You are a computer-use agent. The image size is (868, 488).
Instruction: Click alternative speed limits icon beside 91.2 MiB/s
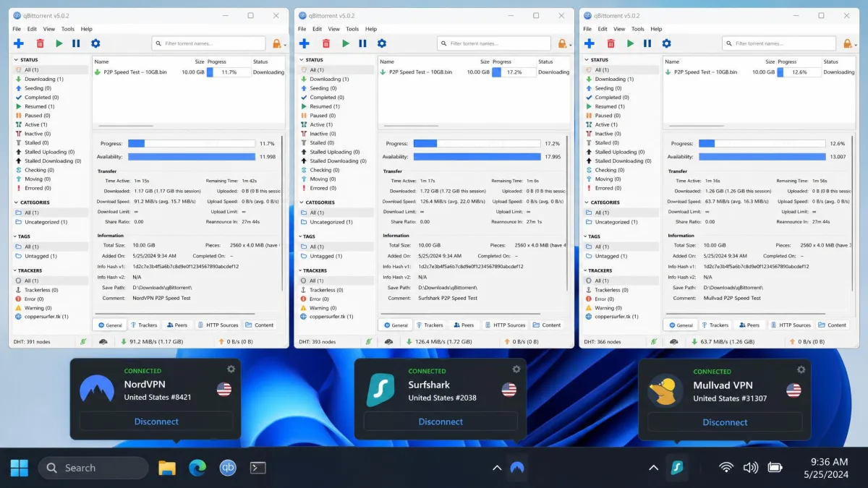(x=105, y=341)
